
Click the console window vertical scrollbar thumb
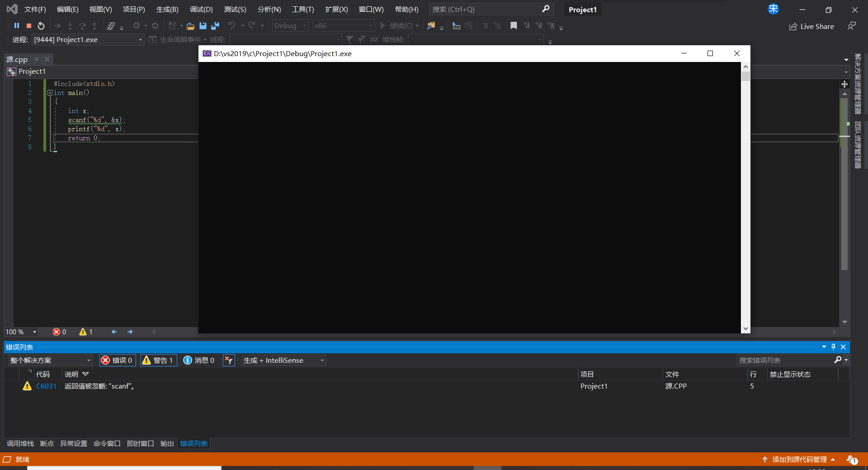coord(745,76)
